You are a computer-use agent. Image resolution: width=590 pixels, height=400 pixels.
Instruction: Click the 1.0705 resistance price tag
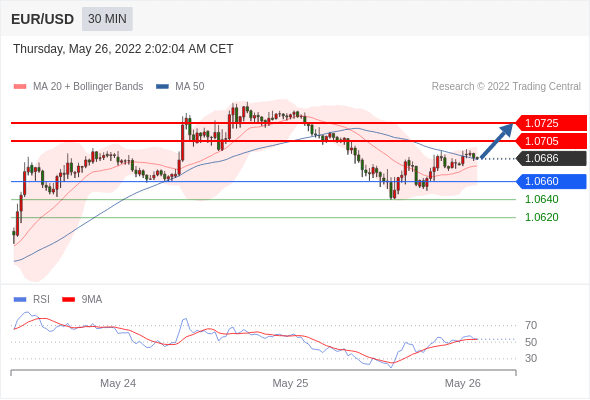[x=551, y=141]
